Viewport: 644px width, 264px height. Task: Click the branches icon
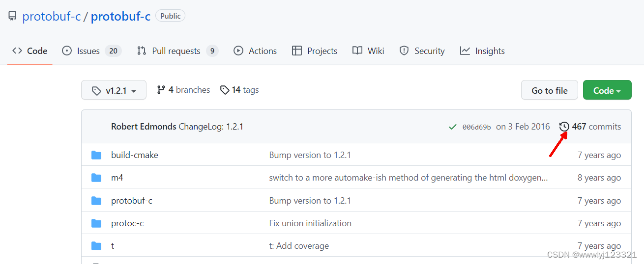pos(161,90)
